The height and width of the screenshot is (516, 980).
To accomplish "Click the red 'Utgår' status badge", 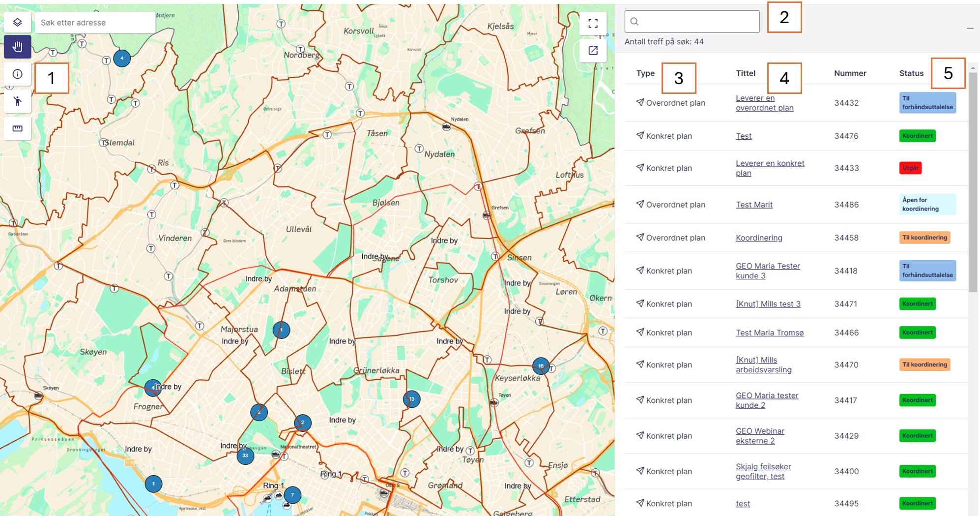I will pyautogui.click(x=910, y=168).
